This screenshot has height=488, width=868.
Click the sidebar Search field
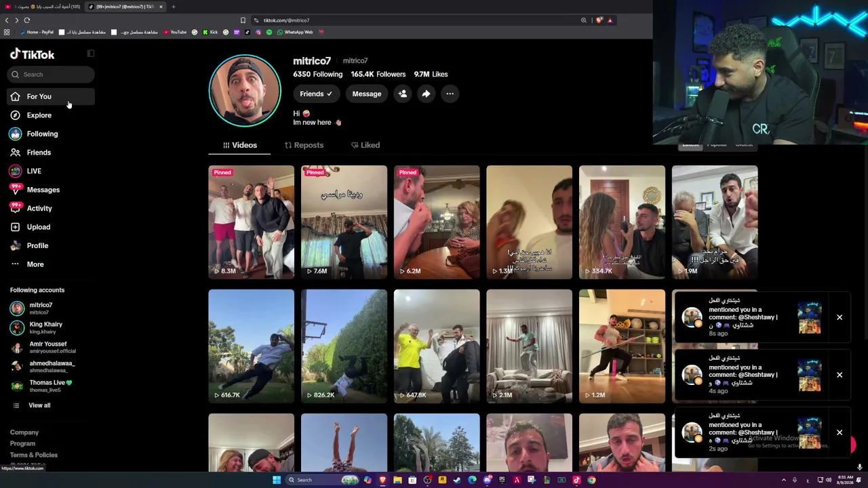coord(52,75)
